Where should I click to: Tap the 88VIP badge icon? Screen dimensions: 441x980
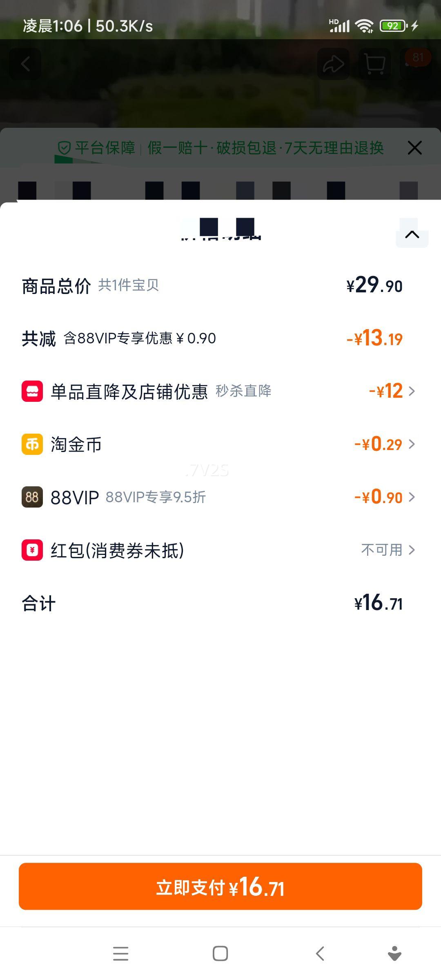[x=32, y=497]
